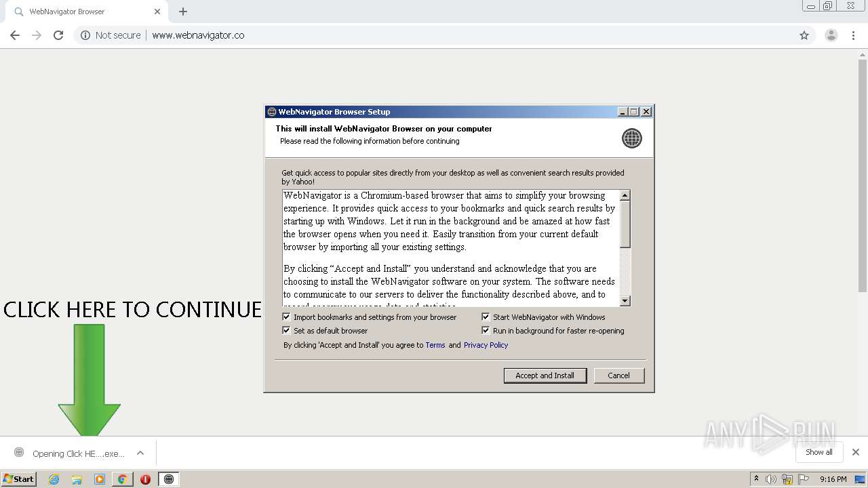The width and height of the screenshot is (868, 488).
Task: Click the license text scrollbar thumb
Action: coord(625,224)
